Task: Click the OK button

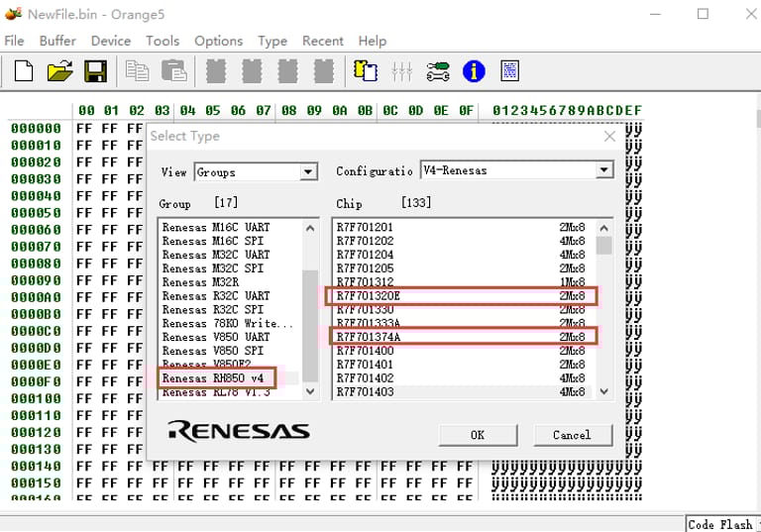Action: point(477,435)
